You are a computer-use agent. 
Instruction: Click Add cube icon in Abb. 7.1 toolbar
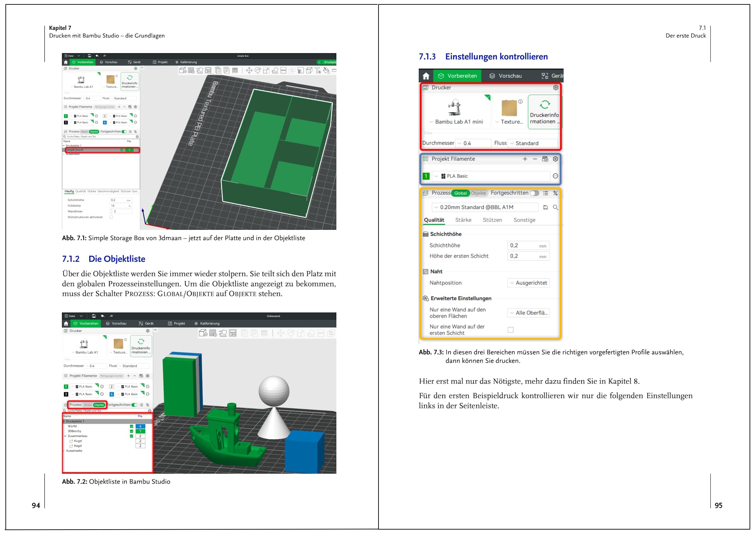pos(183,70)
